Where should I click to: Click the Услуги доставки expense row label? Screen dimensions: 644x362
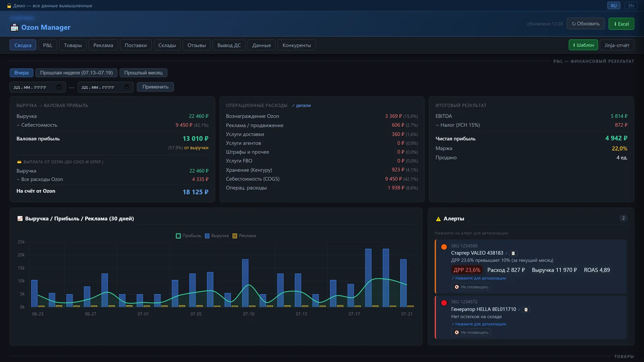(x=245, y=134)
